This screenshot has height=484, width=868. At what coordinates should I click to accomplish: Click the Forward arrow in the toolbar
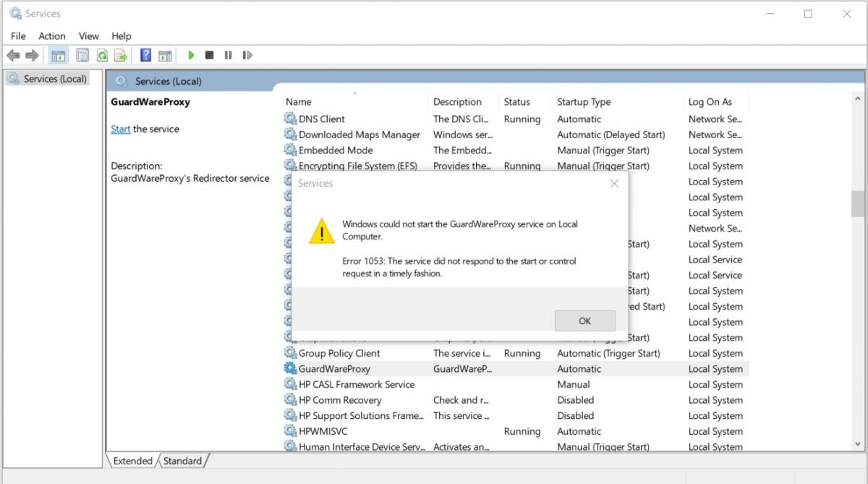(32, 55)
